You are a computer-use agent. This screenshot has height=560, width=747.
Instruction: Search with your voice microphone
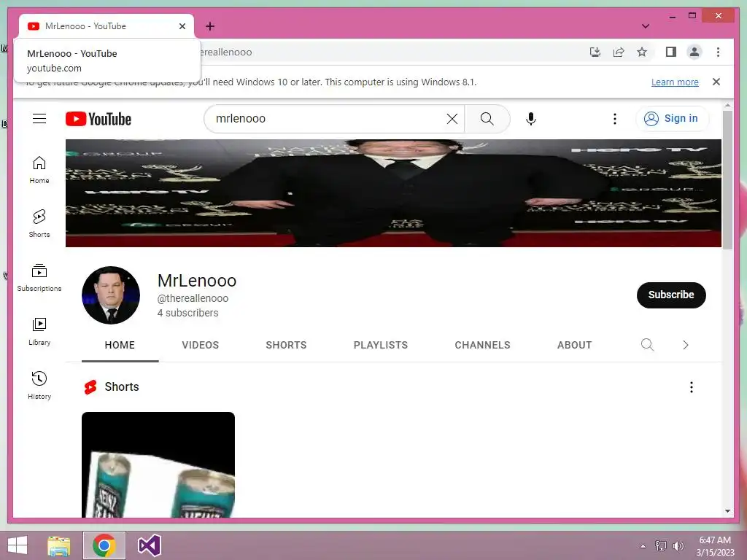[531, 119]
